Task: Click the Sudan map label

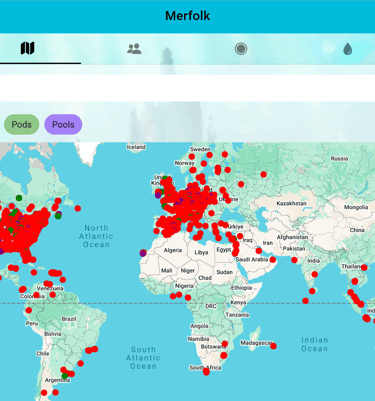Action: [x=224, y=272]
